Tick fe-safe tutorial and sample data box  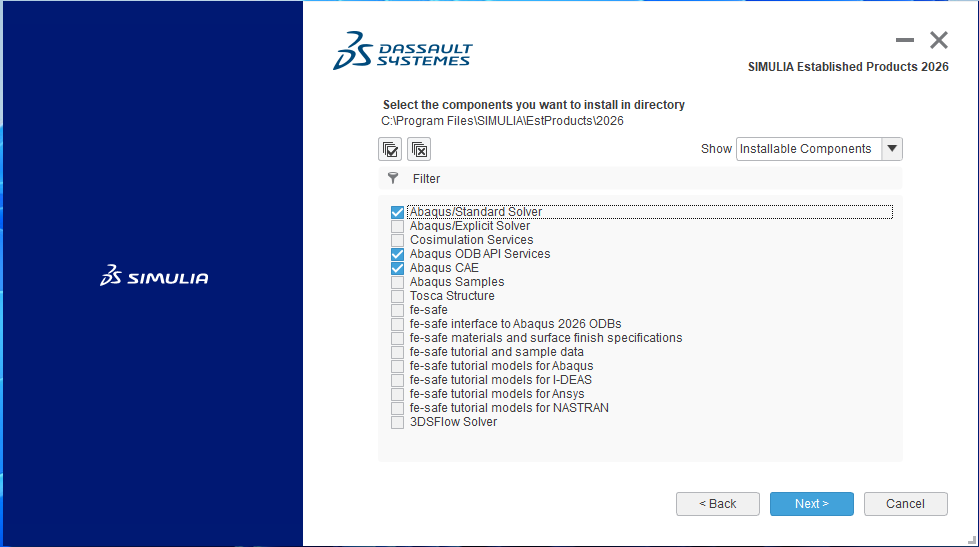[397, 352]
